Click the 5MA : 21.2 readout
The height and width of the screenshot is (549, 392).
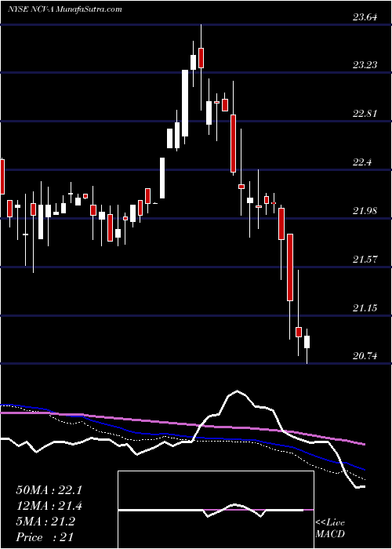tap(45, 522)
